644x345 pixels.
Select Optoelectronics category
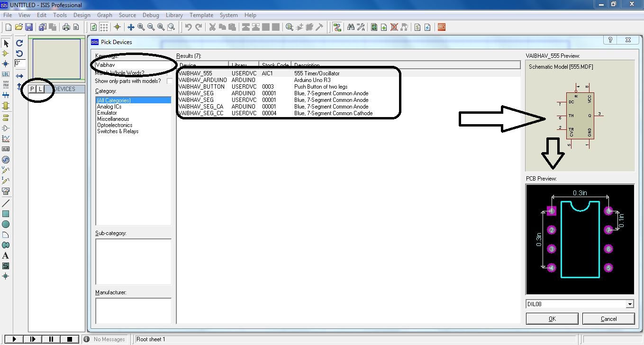115,125
